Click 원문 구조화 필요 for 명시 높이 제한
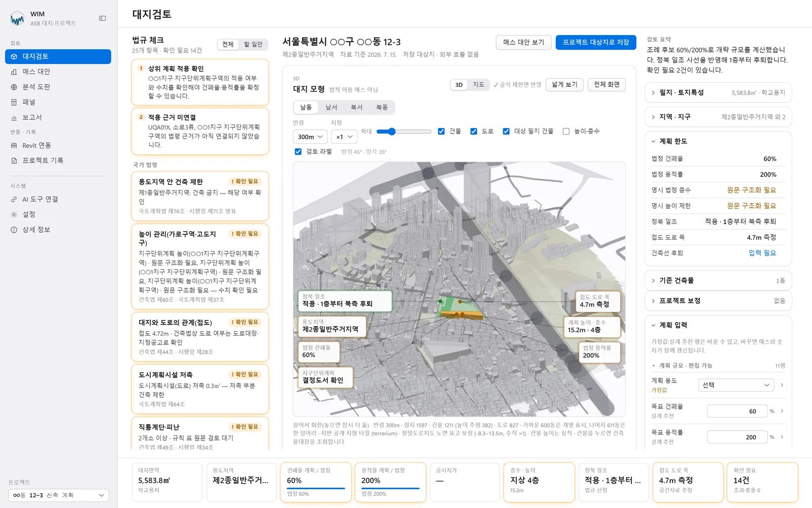Image resolution: width=812 pixels, height=508 pixels. point(752,206)
